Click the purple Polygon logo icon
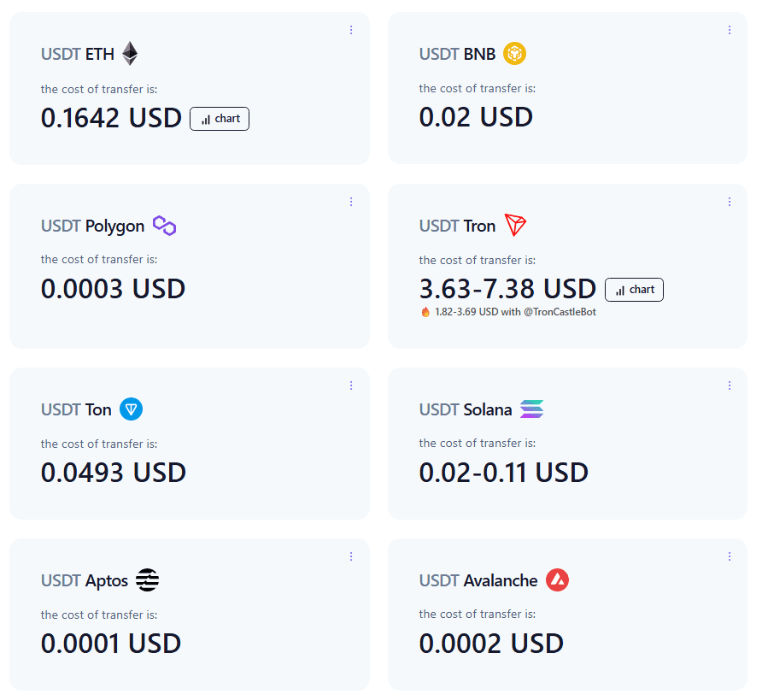Image resolution: width=762 pixels, height=700 pixels. coord(164,226)
